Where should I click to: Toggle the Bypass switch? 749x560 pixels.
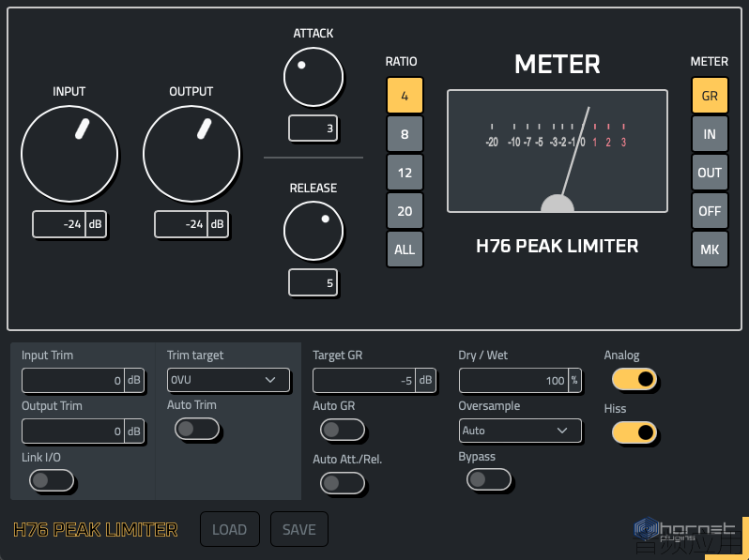coord(489,479)
